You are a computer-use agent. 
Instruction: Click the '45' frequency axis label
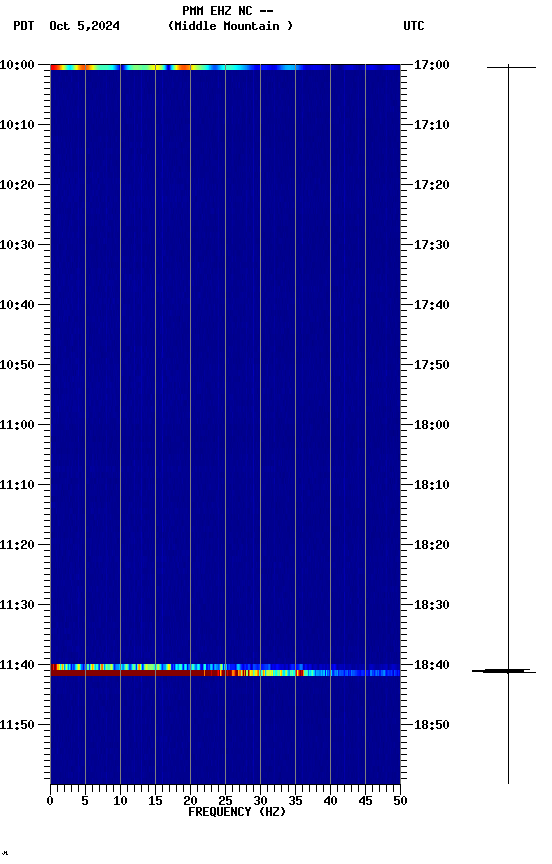[365, 801]
